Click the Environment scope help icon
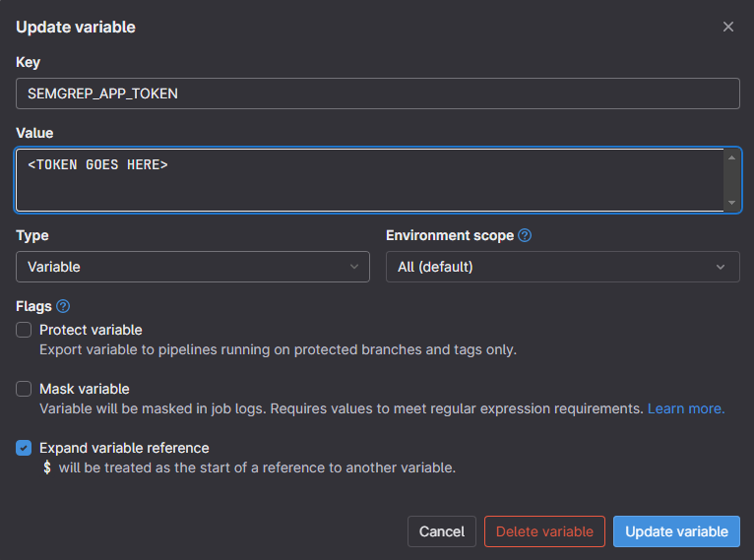This screenshot has width=754, height=560. tap(525, 236)
